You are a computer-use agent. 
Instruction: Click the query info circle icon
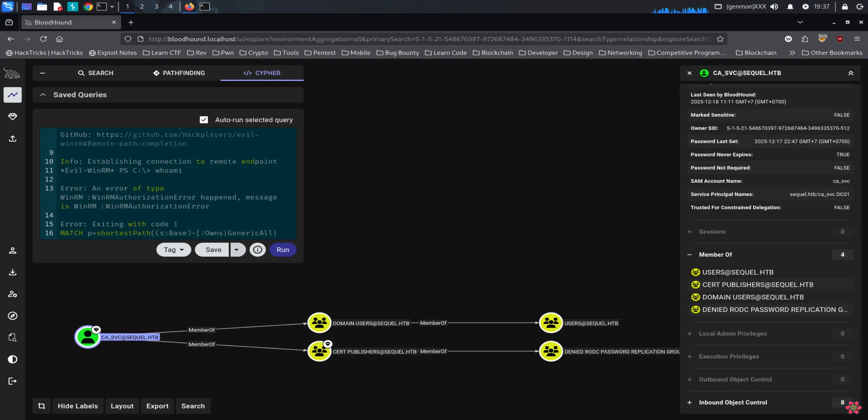(x=258, y=250)
